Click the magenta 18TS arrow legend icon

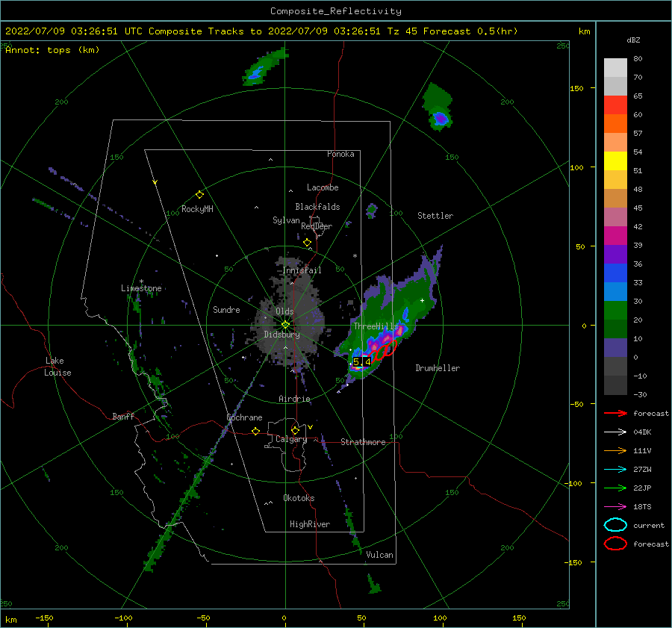point(615,507)
